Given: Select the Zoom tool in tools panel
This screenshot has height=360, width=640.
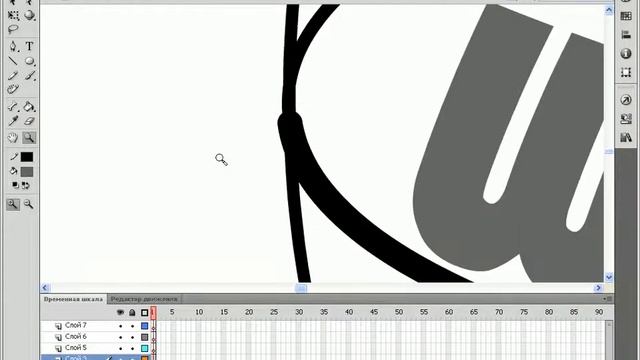Looking at the screenshot, I should (29, 138).
